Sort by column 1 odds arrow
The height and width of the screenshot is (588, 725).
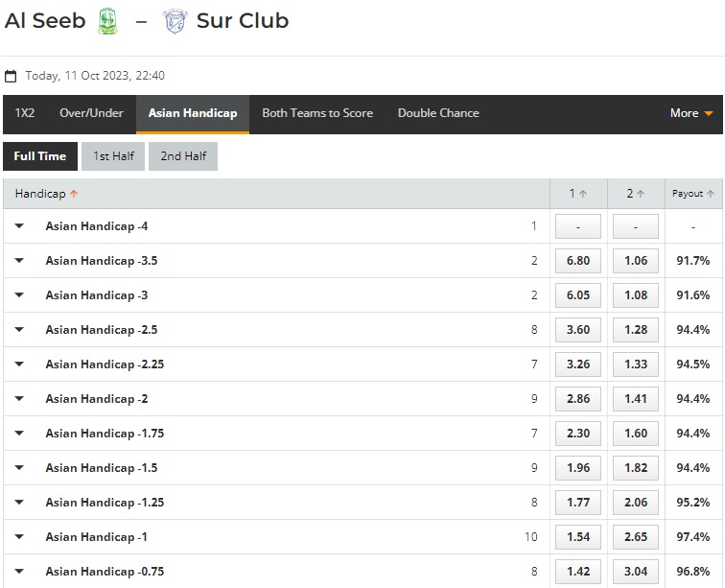[583, 194]
